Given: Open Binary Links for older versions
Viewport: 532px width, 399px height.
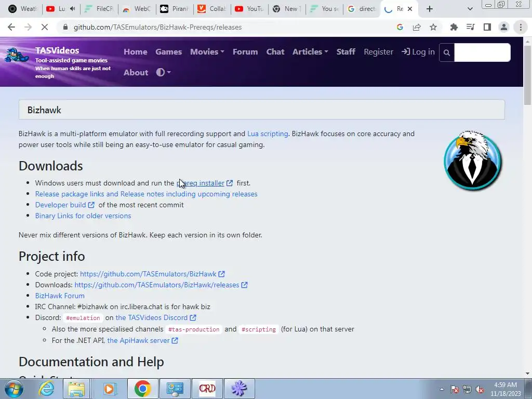Looking at the screenshot, I should click(83, 216).
